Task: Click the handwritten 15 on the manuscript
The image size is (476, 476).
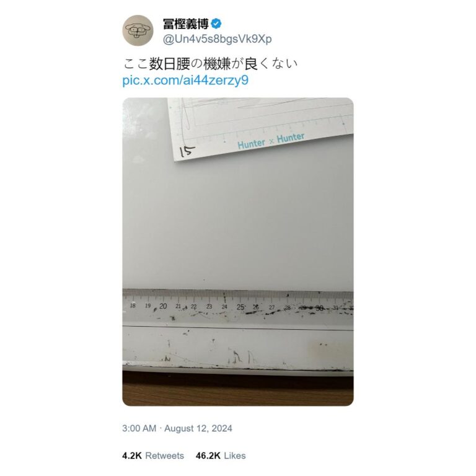Action: pyautogui.click(x=187, y=151)
